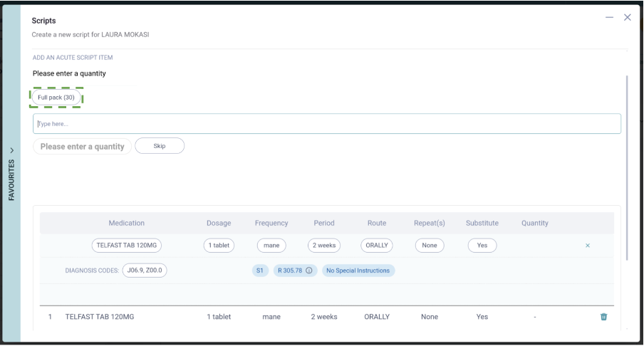
Task: Remove the script item using the small x icon
Action: coord(588,245)
